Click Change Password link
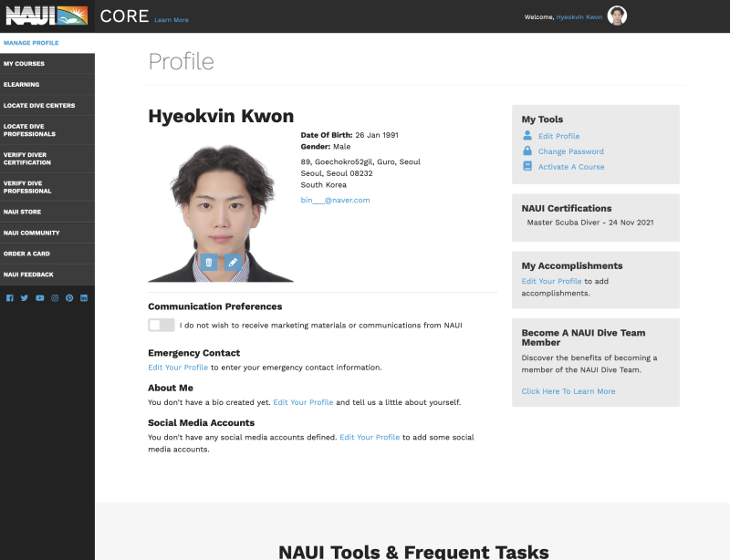This screenshot has width=730, height=560. point(571,151)
